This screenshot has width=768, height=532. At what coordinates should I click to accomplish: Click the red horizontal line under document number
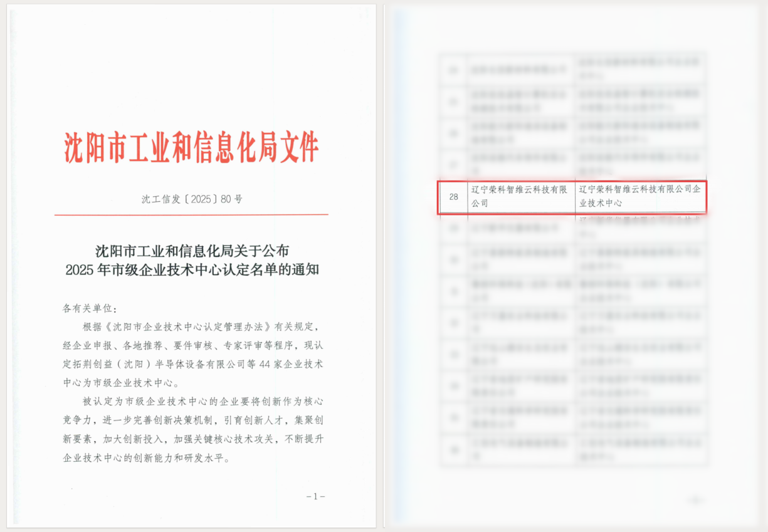pyautogui.click(x=191, y=215)
